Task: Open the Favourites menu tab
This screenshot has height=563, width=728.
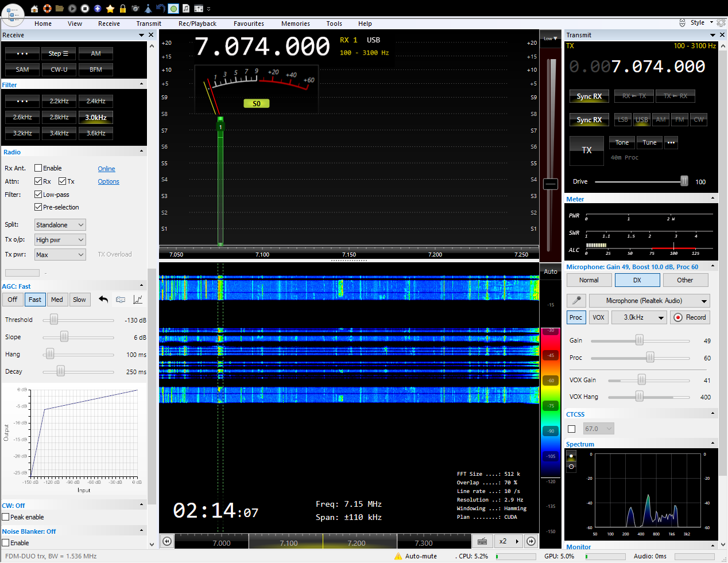Action: [249, 24]
